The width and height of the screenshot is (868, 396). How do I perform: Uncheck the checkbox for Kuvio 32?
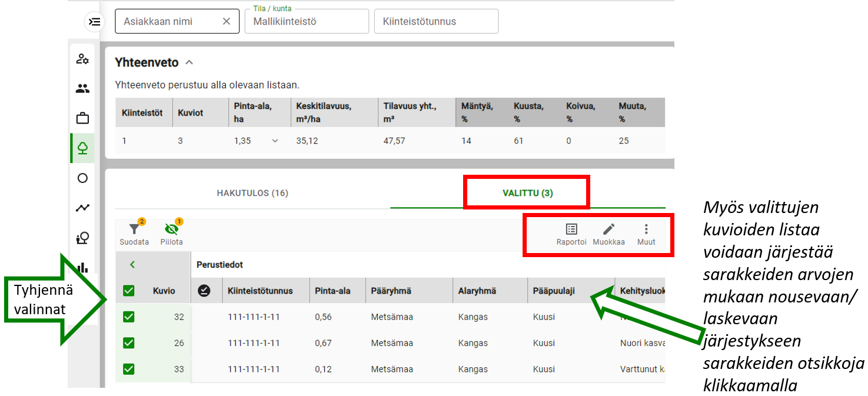click(129, 317)
